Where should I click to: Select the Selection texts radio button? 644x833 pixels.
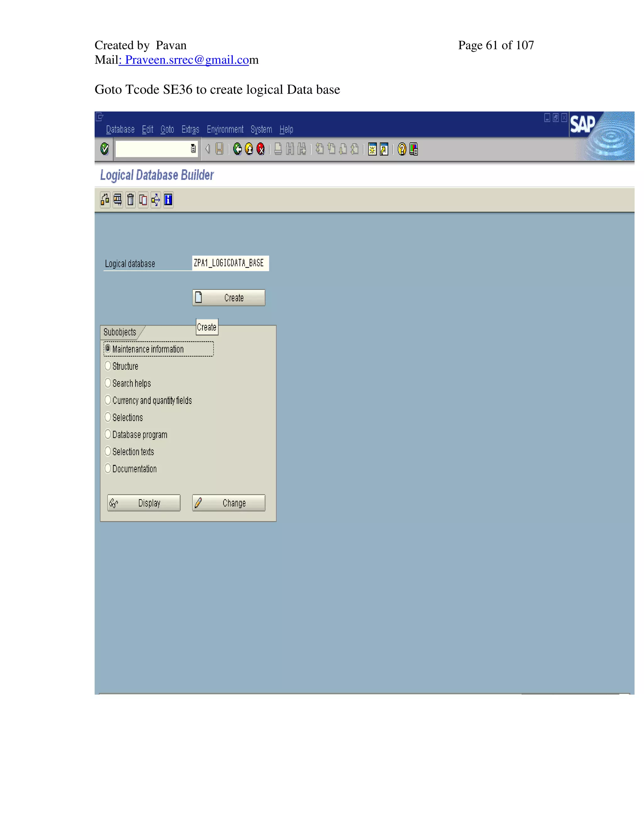108,451
